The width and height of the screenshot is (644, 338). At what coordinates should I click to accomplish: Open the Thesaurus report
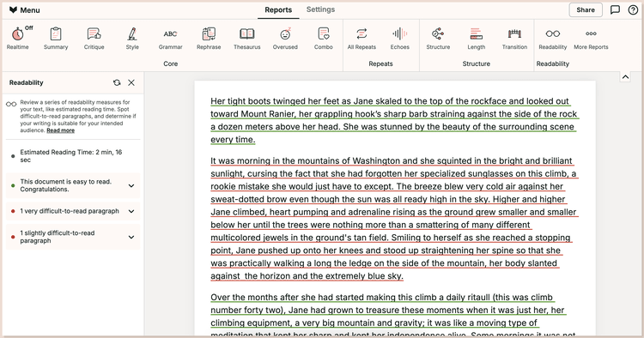[246, 39]
